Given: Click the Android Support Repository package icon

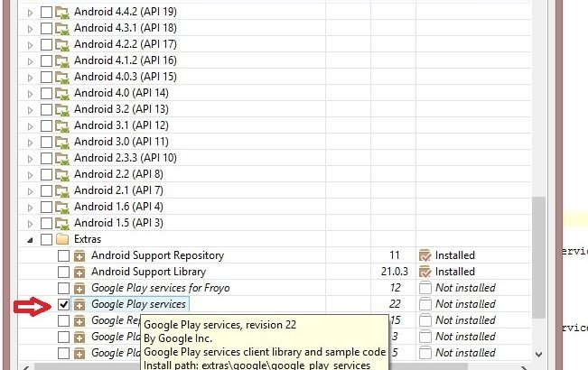Looking at the screenshot, I should [x=80, y=255].
